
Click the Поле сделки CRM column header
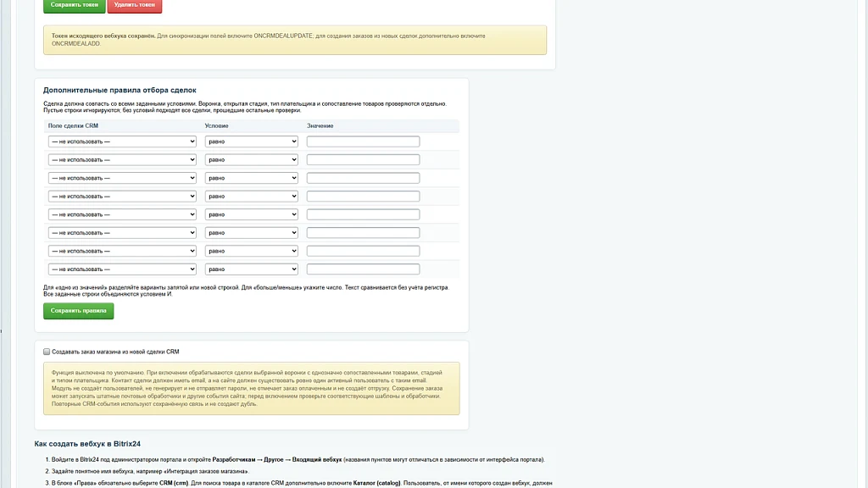pyautogui.click(x=73, y=126)
